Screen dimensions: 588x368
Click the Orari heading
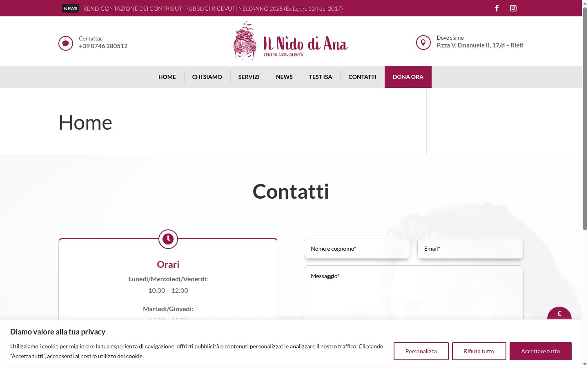[168, 265]
